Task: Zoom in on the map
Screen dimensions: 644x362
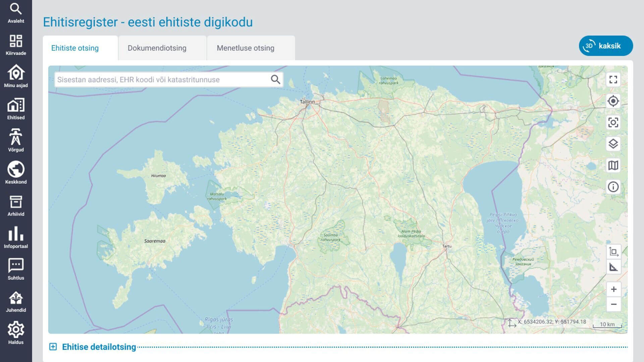Action: [613, 289]
